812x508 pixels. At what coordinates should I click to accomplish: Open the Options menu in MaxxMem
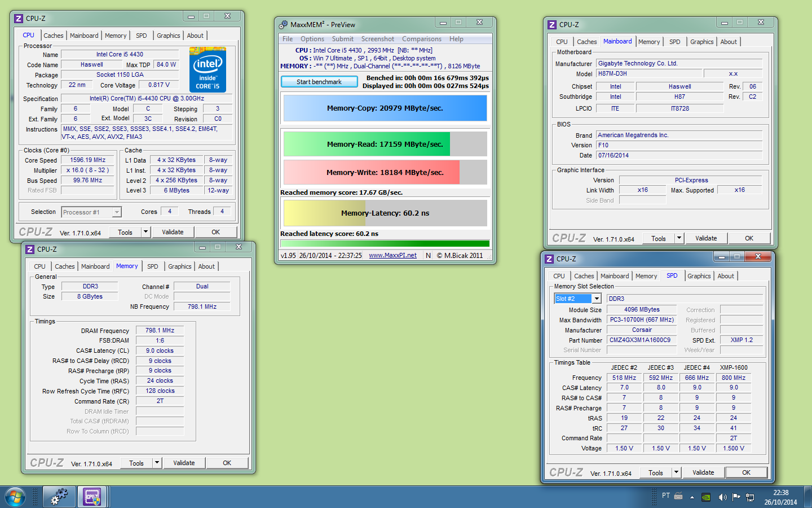pyautogui.click(x=312, y=39)
